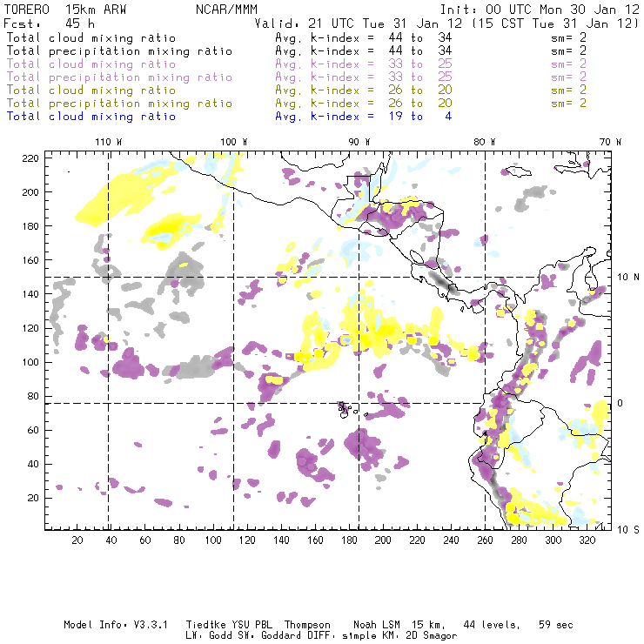Click the olive "Total precipitation mixing ratio" legend line

pyautogui.click(x=119, y=104)
